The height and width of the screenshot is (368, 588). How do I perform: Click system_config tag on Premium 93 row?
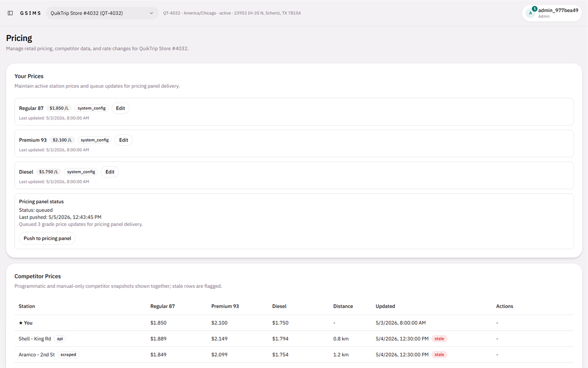point(95,140)
